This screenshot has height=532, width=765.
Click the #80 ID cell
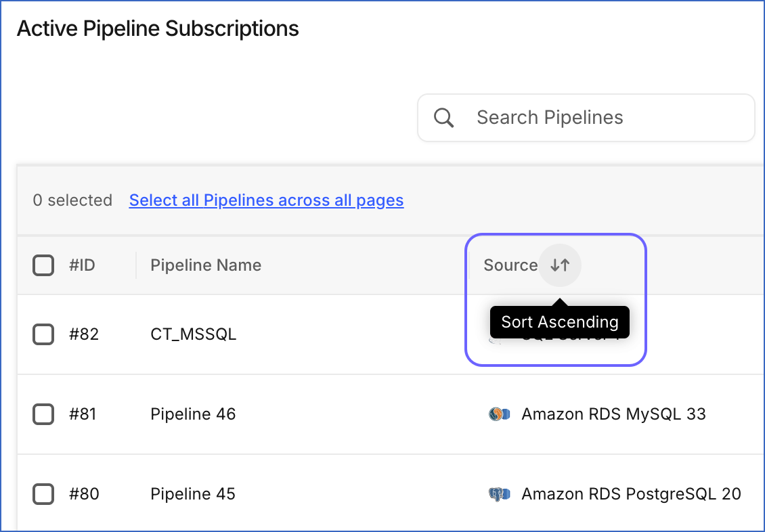(84, 494)
